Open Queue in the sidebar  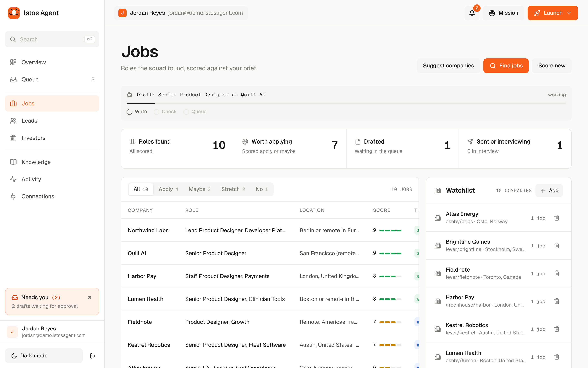(52, 79)
